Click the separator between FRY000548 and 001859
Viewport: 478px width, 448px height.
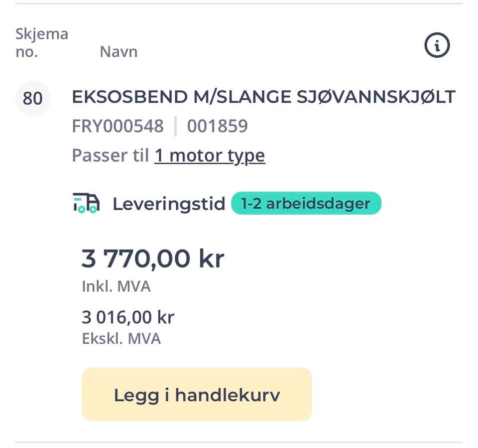[175, 127]
